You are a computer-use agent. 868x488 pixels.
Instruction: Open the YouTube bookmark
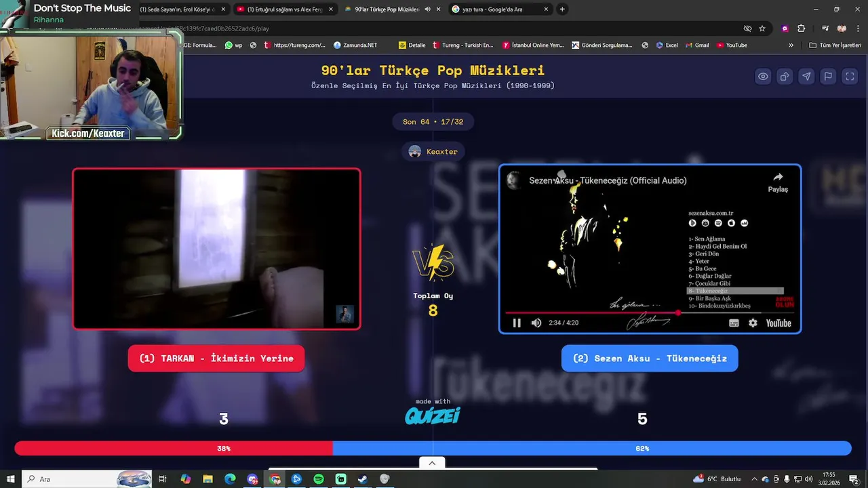tap(732, 45)
